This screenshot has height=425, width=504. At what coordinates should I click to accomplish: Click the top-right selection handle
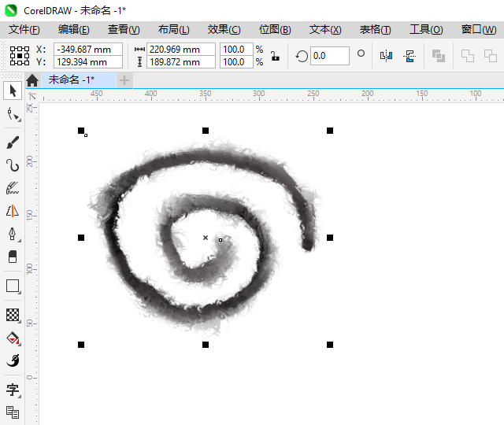(330, 131)
